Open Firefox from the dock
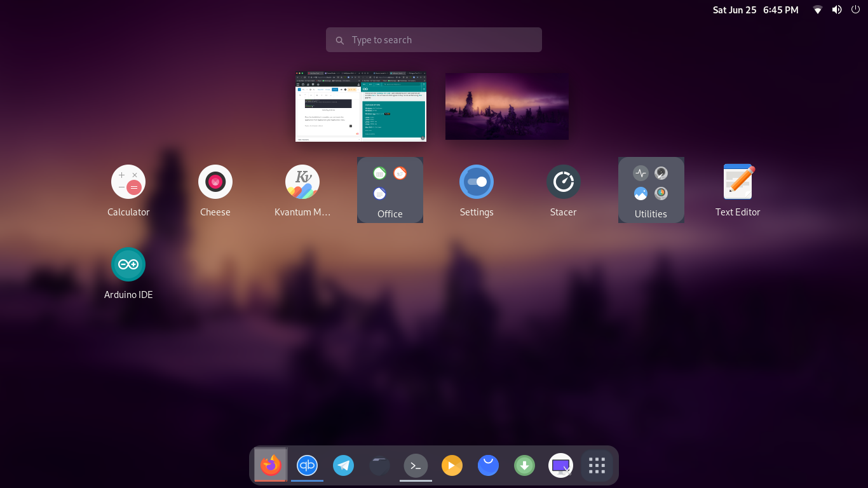868x488 pixels. 271,466
